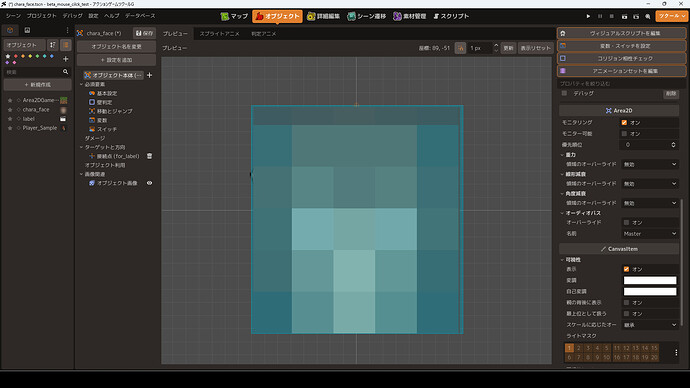The image size is (690, 388).
Task: Open the マップ (Map) mode
Action: 234,16
